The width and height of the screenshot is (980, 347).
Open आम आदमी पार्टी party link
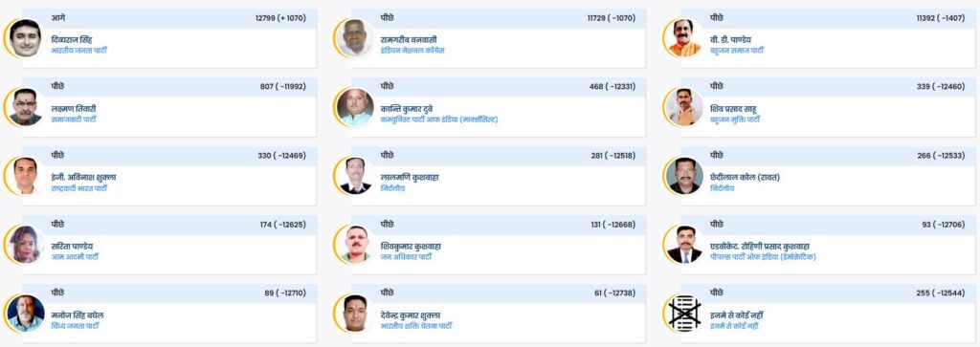click(75, 257)
